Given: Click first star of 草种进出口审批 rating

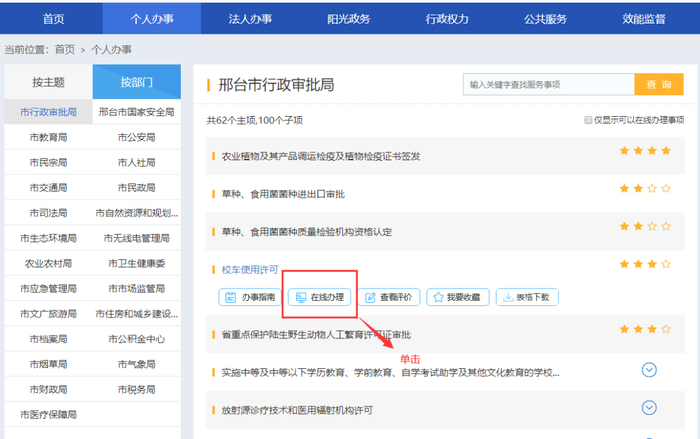Looking at the screenshot, I should pos(625,188).
